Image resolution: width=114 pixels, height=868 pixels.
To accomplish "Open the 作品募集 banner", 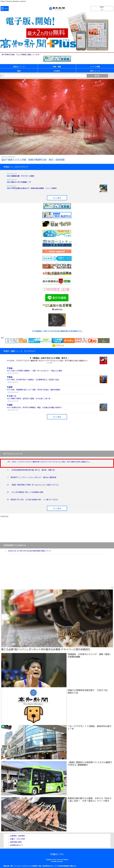I will [57, 273].
